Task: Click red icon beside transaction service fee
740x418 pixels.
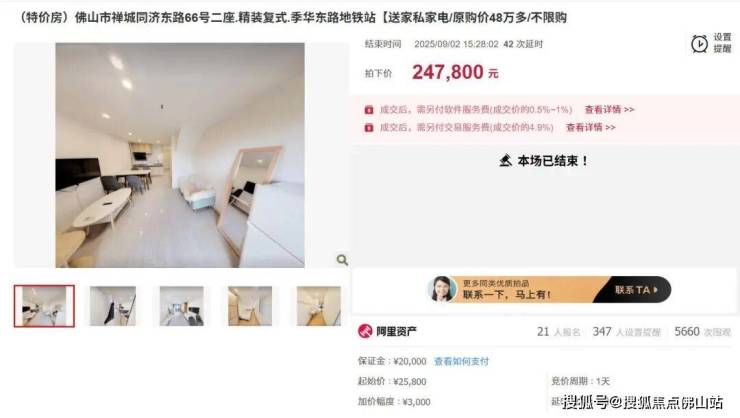Action: [x=369, y=127]
